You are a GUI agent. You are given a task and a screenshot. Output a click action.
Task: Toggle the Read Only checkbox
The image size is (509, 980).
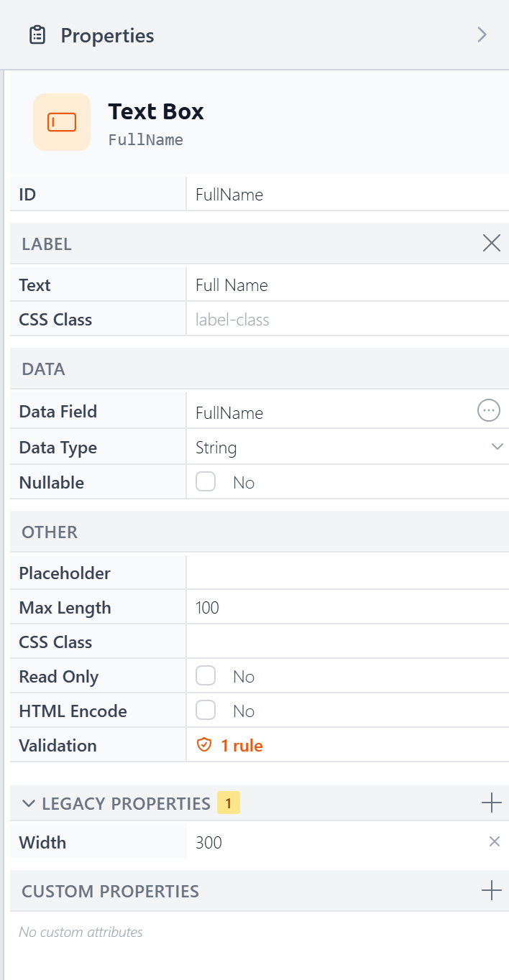(206, 675)
